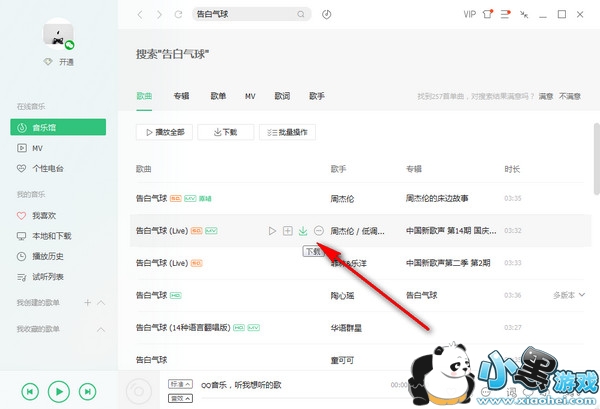Create a new playlist with plus icon
This screenshot has height=409, width=600.
click(x=87, y=303)
